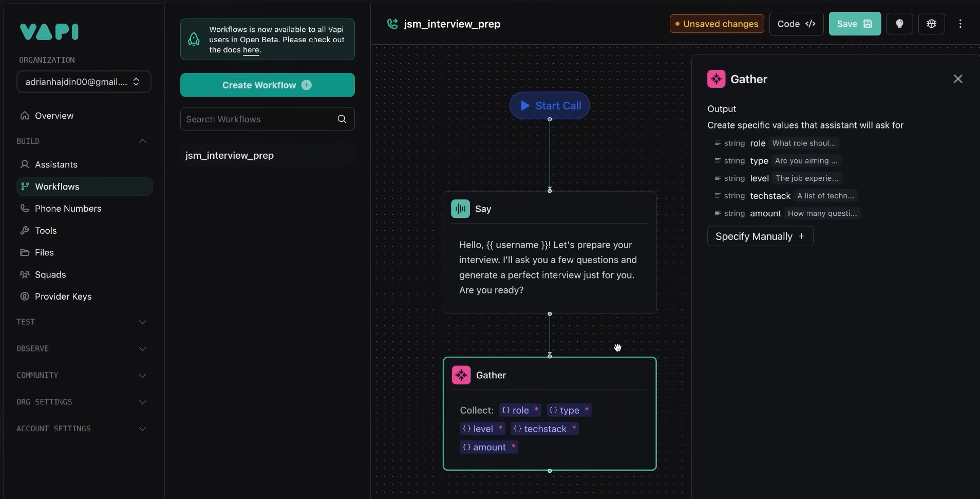
Task: Click 'How many questi...' description in Output
Action: [822, 213]
